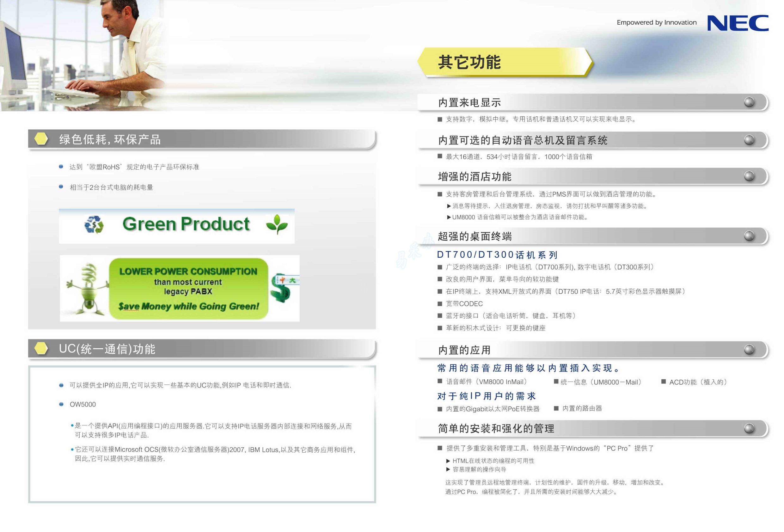Click the round knob on 内置的应用 bar
This screenshot has height=532, width=784.
(x=749, y=350)
